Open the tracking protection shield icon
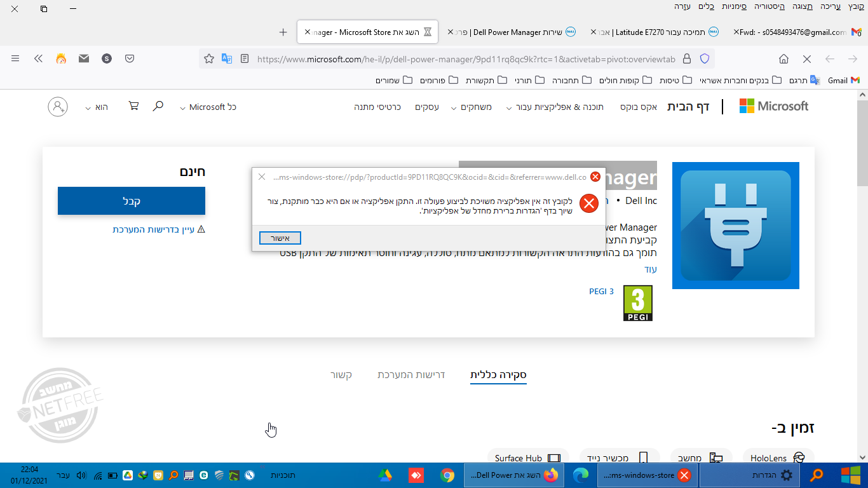This screenshot has width=868, height=488. 704,59
